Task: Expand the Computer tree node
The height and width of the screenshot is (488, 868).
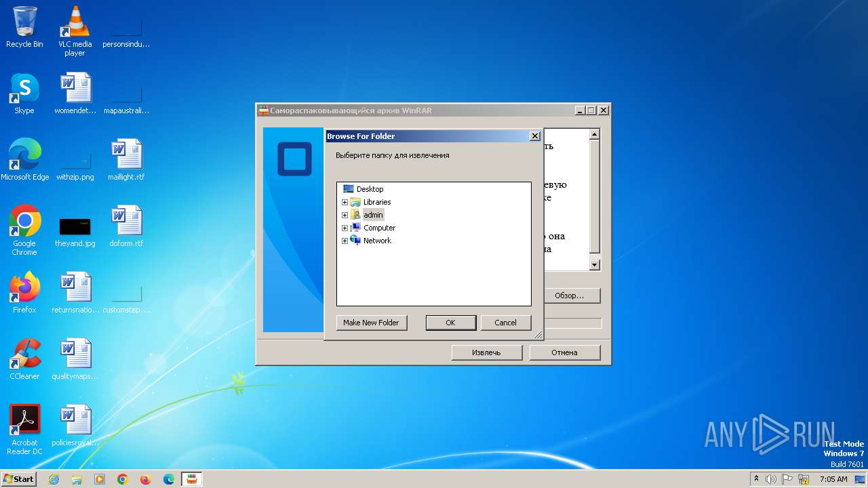Action: (344, 228)
